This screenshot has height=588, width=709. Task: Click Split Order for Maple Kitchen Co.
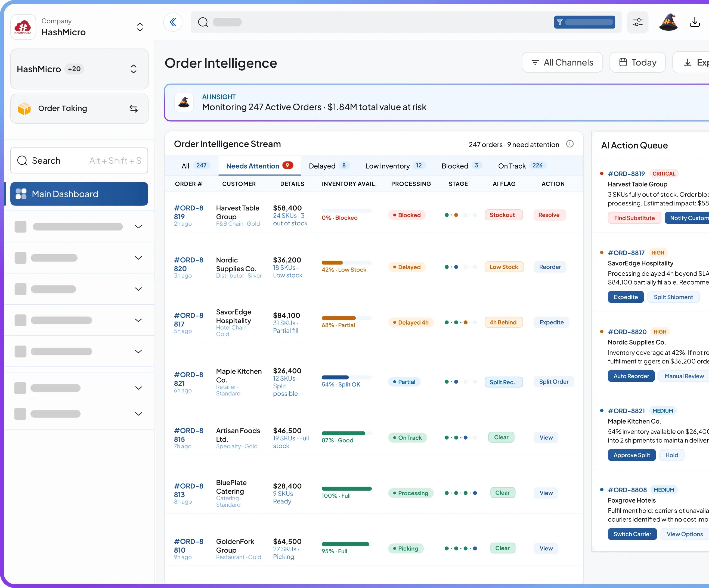click(554, 382)
